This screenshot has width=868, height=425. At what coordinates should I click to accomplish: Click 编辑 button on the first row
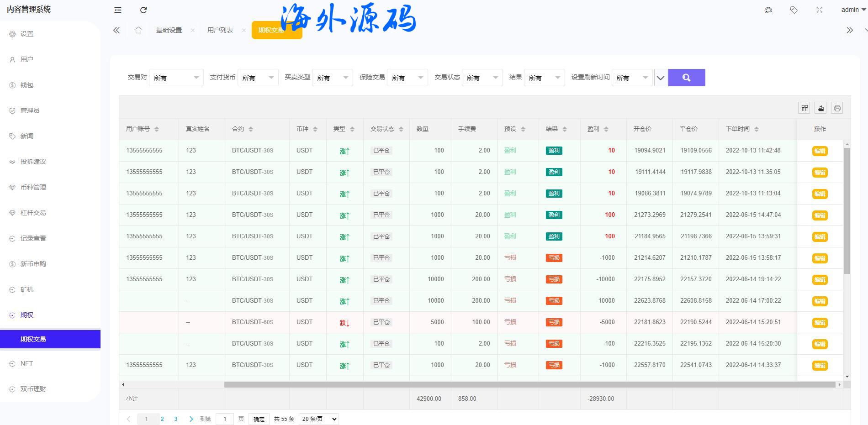[x=820, y=151]
